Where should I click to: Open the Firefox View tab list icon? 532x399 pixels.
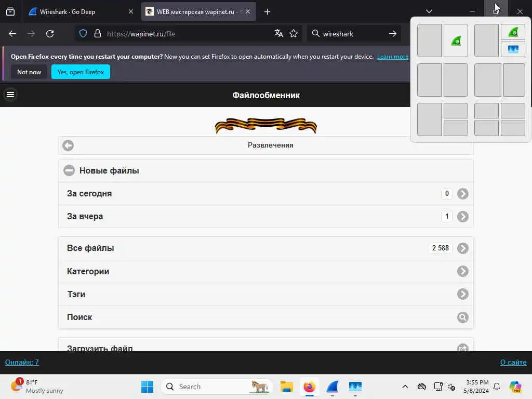coord(10,11)
